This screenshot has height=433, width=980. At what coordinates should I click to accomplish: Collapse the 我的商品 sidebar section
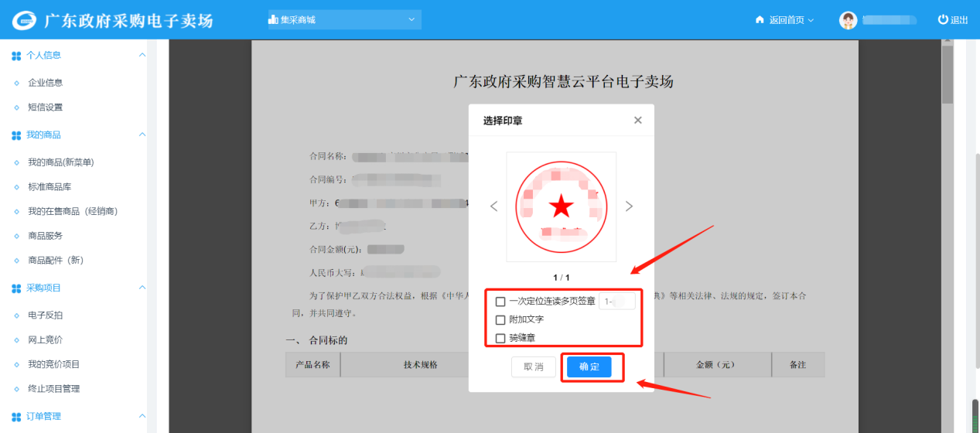click(x=142, y=135)
